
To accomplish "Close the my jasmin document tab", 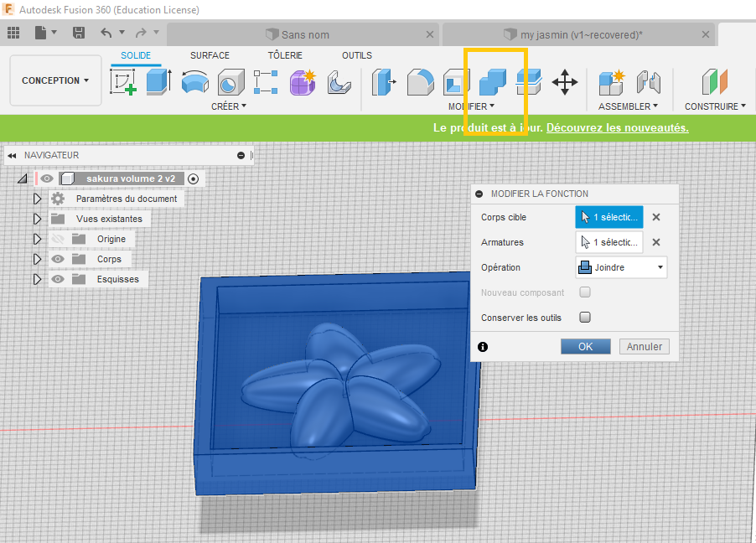I will pyautogui.click(x=705, y=34).
